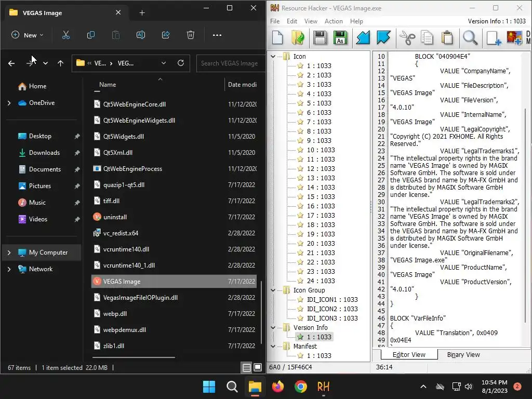Collapse the Icon tree node
Image resolution: width=532 pixels, height=399 pixels.
[x=273, y=56]
